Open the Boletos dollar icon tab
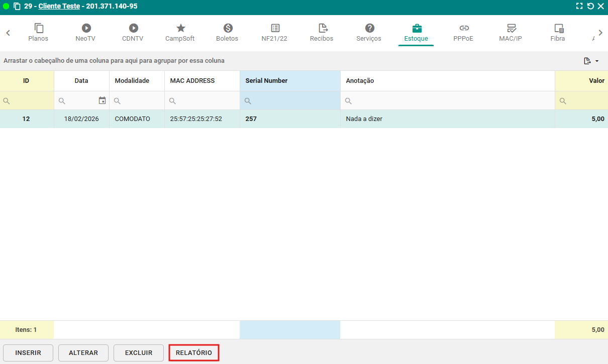Image resolution: width=608 pixels, height=364 pixels. [x=227, y=29]
